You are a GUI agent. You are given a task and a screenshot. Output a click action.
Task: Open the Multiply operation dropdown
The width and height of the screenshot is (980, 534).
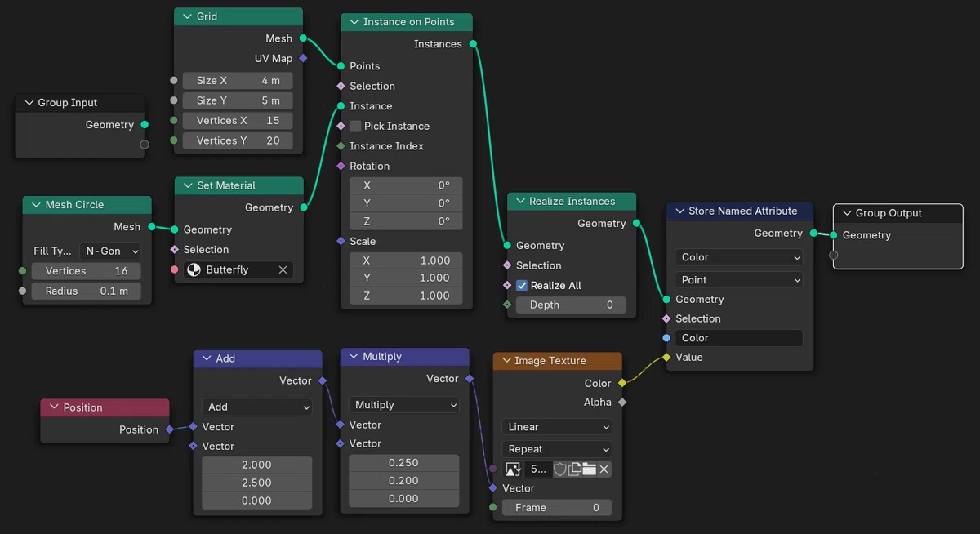[404, 405]
